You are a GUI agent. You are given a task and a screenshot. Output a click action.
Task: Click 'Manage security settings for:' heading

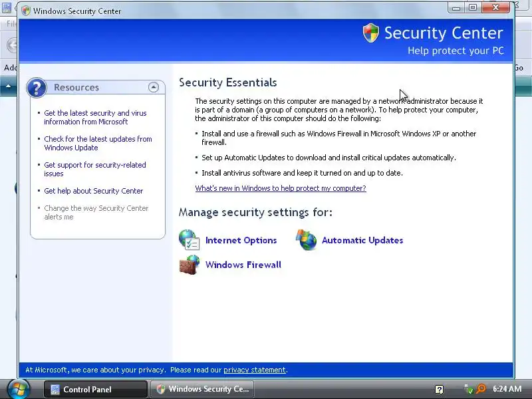tap(255, 212)
